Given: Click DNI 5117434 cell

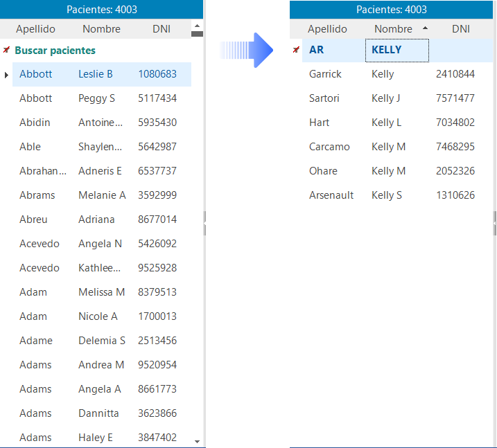Looking at the screenshot, I should [x=157, y=98].
